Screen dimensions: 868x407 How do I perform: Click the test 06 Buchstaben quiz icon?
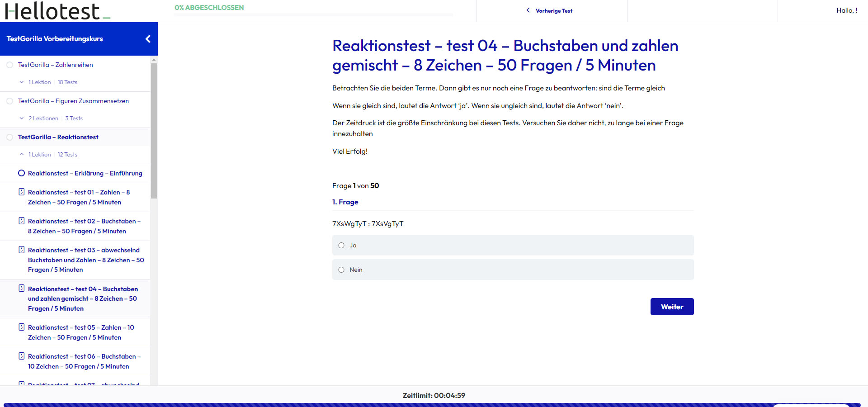[x=21, y=356]
